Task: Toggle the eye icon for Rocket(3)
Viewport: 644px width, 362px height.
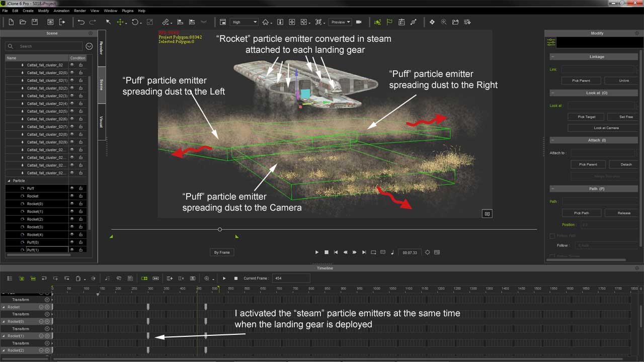Action: coord(72,227)
